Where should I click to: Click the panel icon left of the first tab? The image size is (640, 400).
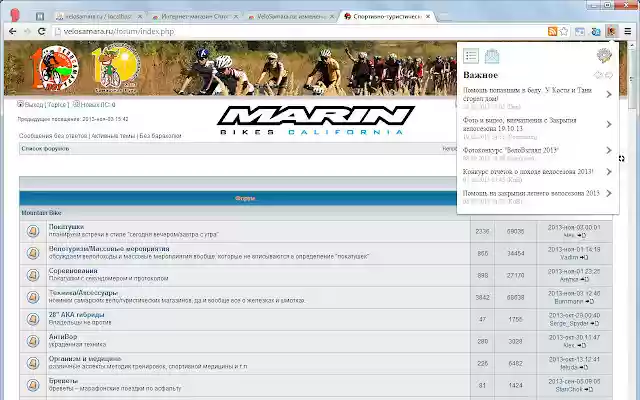coord(40,16)
